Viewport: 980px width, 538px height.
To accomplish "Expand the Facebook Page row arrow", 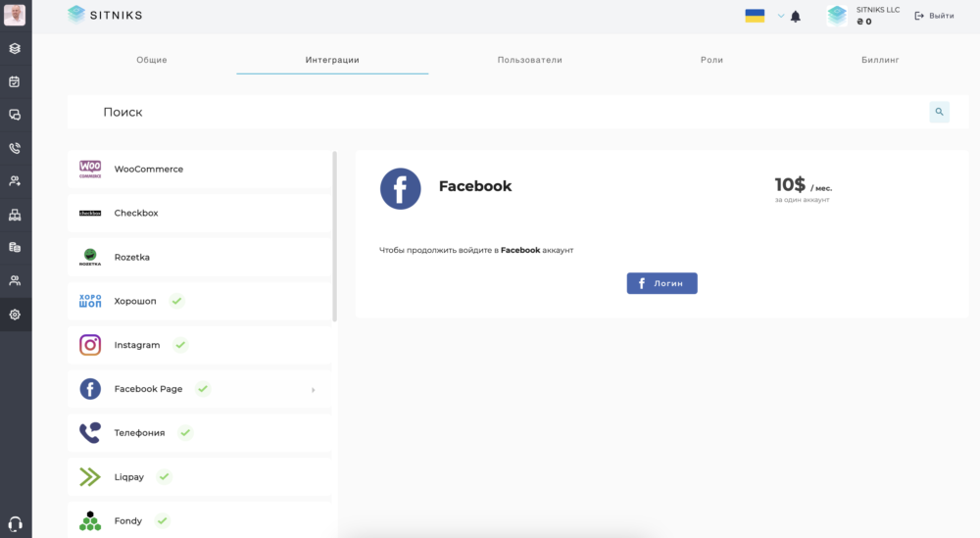I will tap(314, 390).
